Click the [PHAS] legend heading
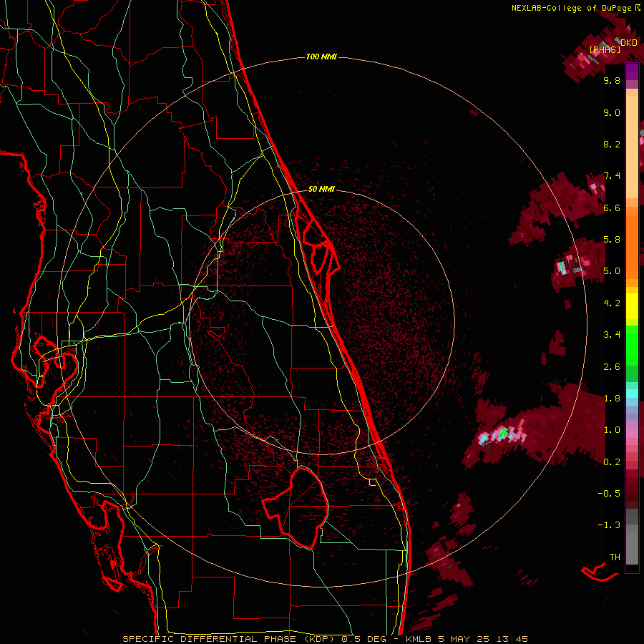 pyautogui.click(x=605, y=49)
